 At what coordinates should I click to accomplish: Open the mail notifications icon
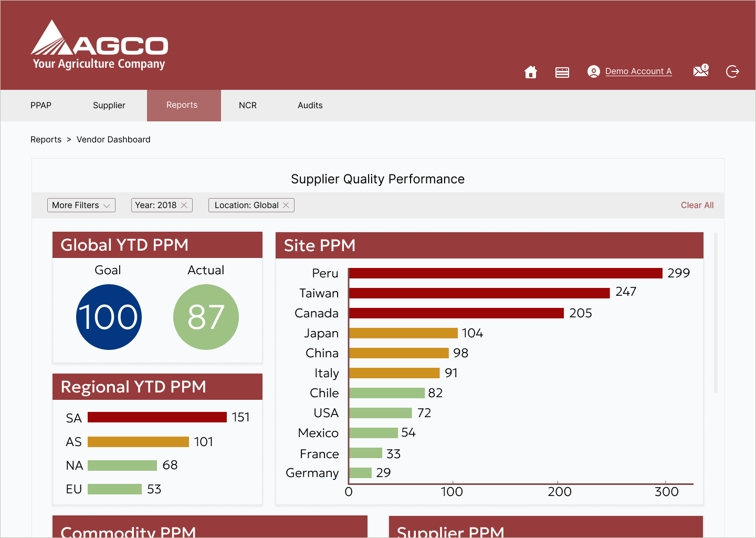(701, 71)
